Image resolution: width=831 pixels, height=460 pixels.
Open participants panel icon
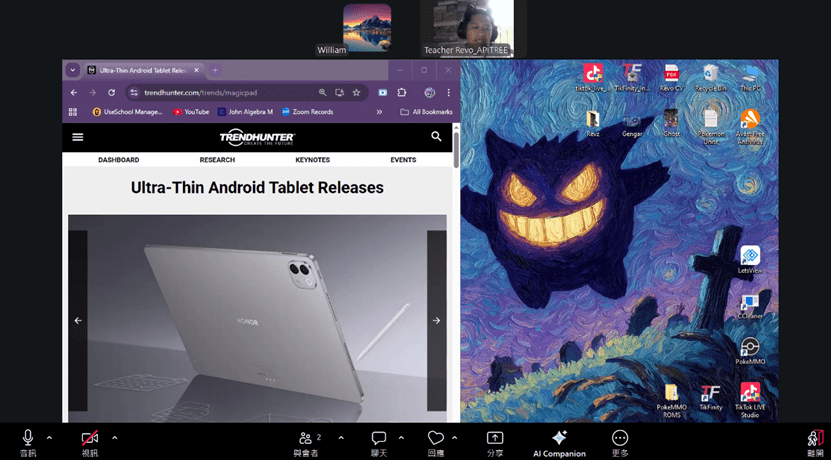[x=305, y=438]
